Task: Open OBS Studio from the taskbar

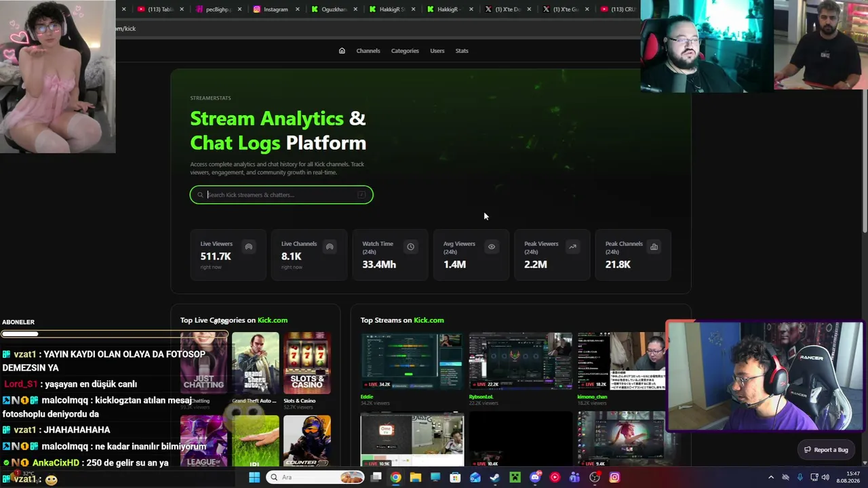Action: [x=595, y=477]
